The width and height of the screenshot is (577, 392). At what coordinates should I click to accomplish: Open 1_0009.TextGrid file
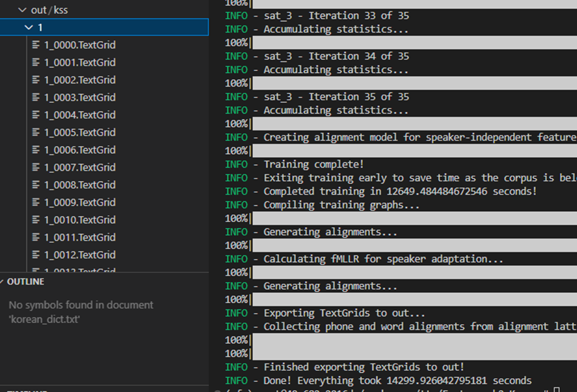tap(80, 203)
